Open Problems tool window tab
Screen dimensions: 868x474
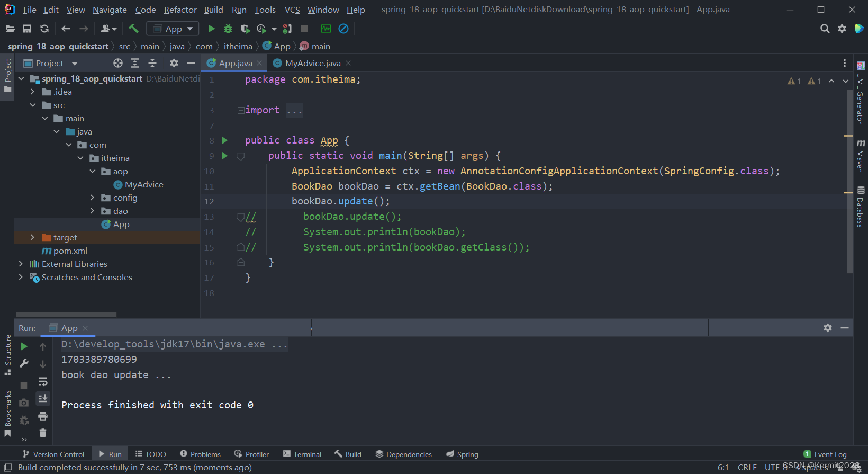pyautogui.click(x=201, y=454)
